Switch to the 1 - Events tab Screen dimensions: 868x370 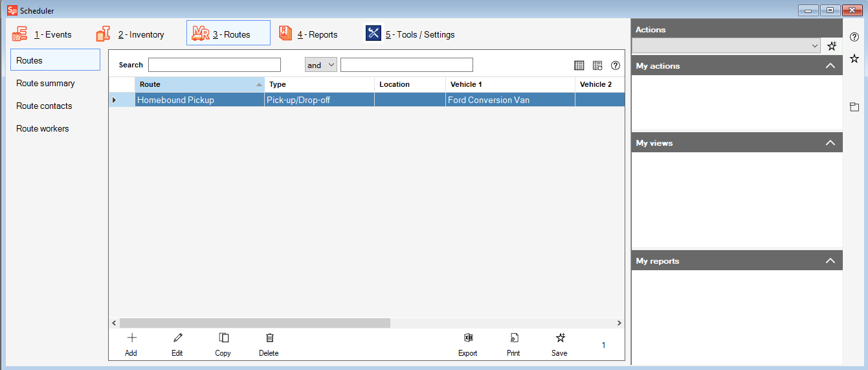(x=43, y=34)
